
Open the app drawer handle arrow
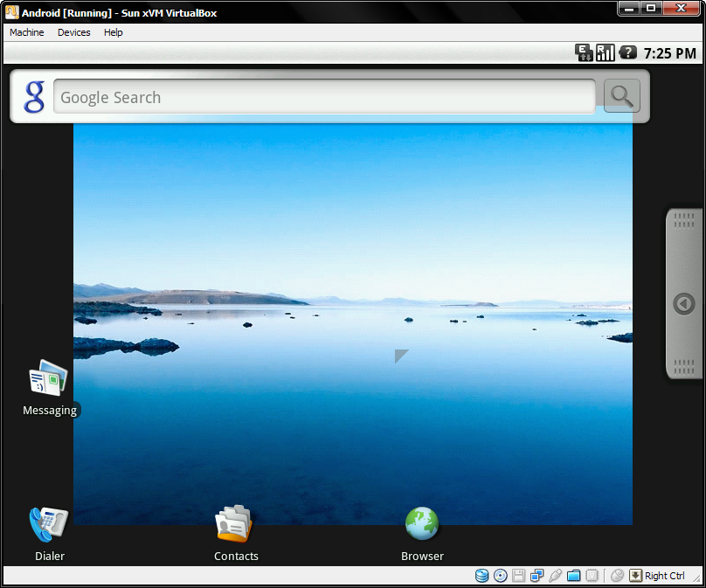pos(684,304)
